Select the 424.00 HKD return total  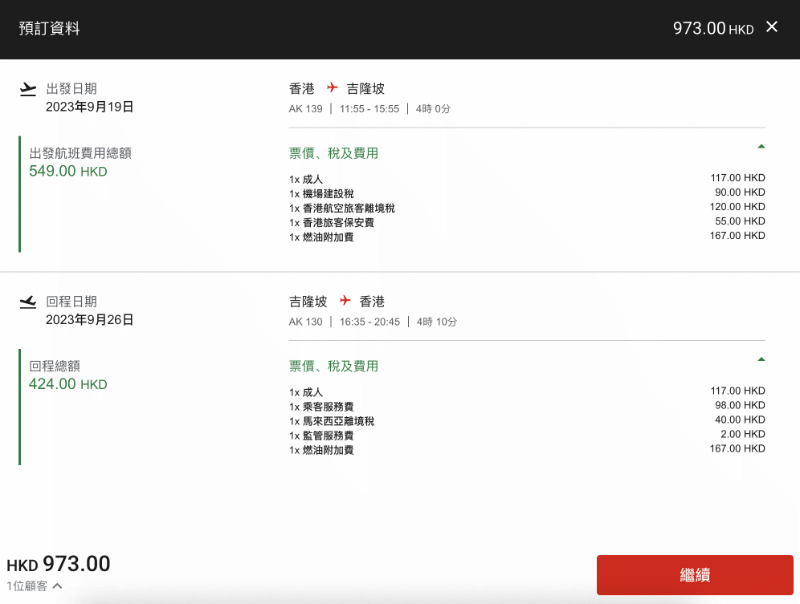click(x=68, y=384)
